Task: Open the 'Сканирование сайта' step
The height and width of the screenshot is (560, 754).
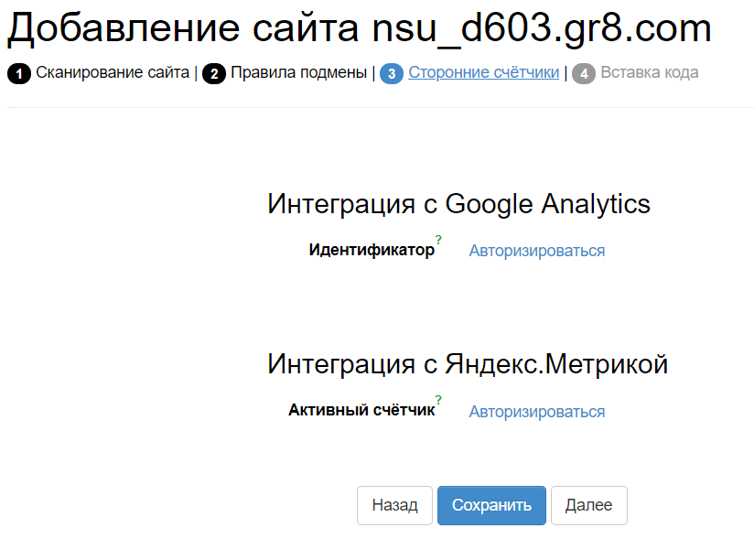Action: pyautogui.click(x=113, y=72)
